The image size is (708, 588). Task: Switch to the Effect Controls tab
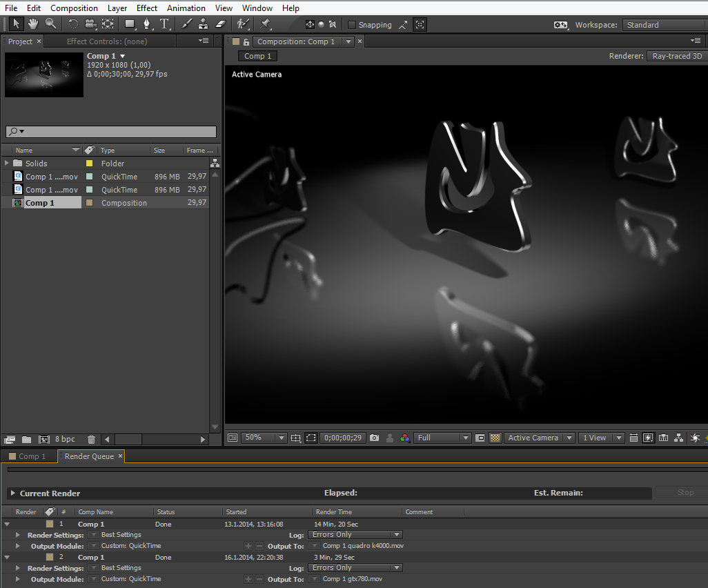click(107, 41)
